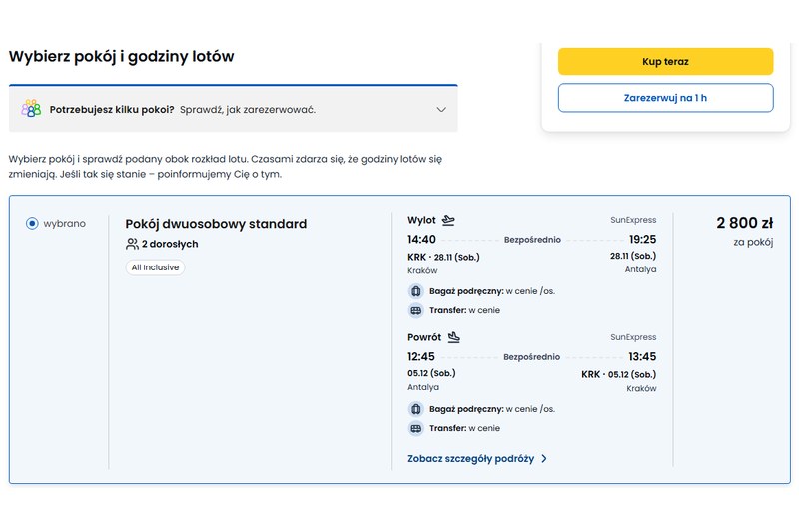Select the wybrano radio button
The image size is (799, 532).
[32, 223]
